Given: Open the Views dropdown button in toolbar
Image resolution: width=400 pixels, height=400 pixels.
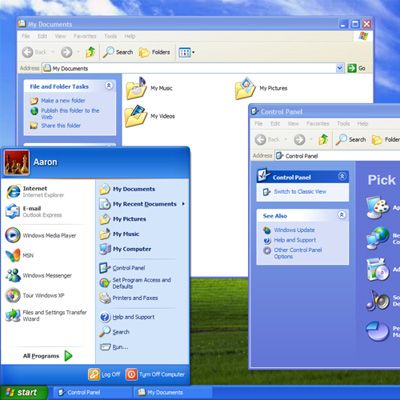Looking at the screenshot, I should (x=186, y=52).
